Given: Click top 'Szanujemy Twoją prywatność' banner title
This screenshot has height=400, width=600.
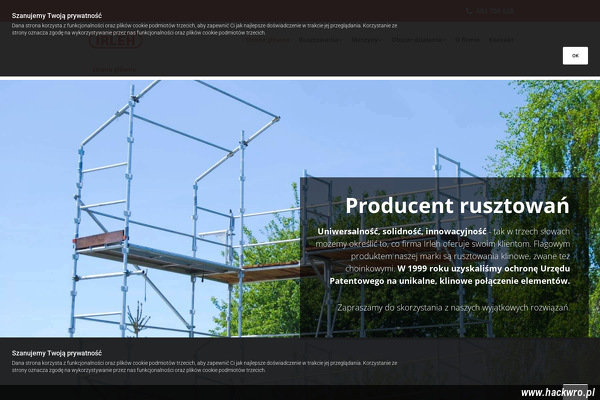Looking at the screenshot, I should pyautogui.click(x=57, y=16).
